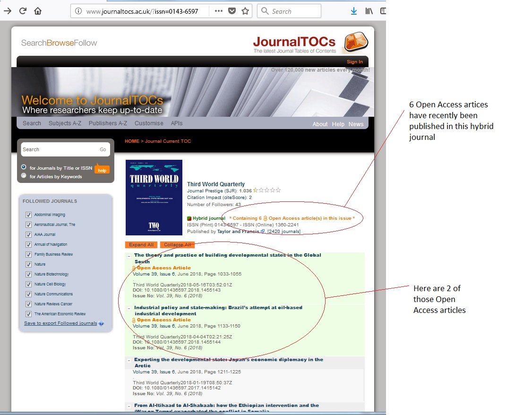Screen dimensions: 532x415
Task: Uncheck the Nature Reviews Cancer checkbox
Action: [x=28, y=304]
